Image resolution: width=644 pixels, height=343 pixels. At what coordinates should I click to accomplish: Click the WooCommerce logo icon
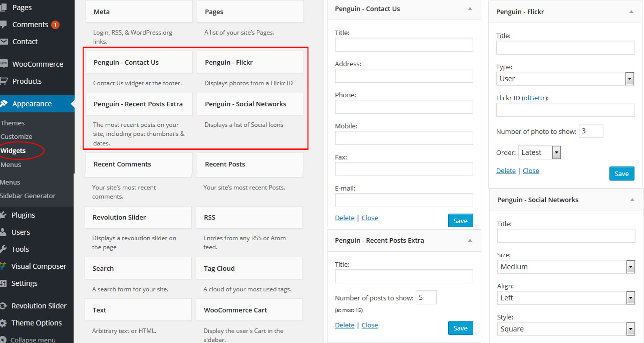[4, 64]
